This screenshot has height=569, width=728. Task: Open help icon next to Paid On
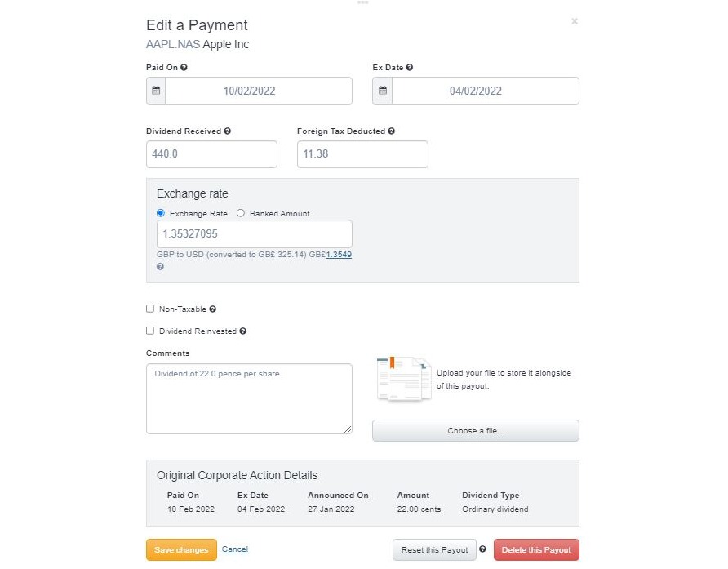(x=184, y=68)
